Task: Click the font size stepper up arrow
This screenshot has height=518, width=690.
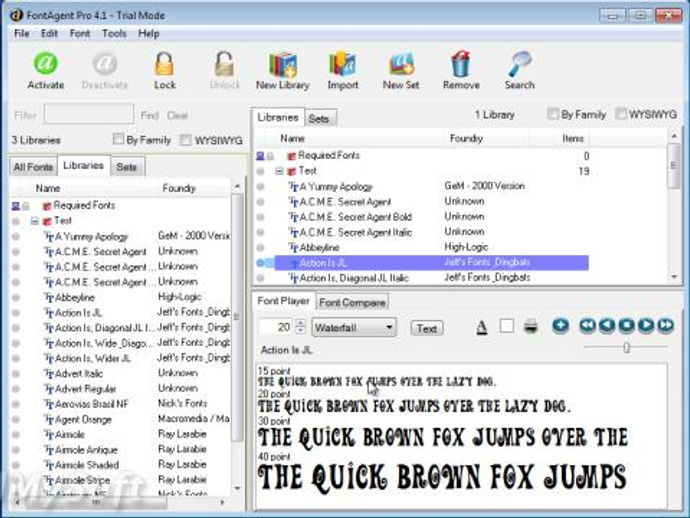Action: point(300,323)
